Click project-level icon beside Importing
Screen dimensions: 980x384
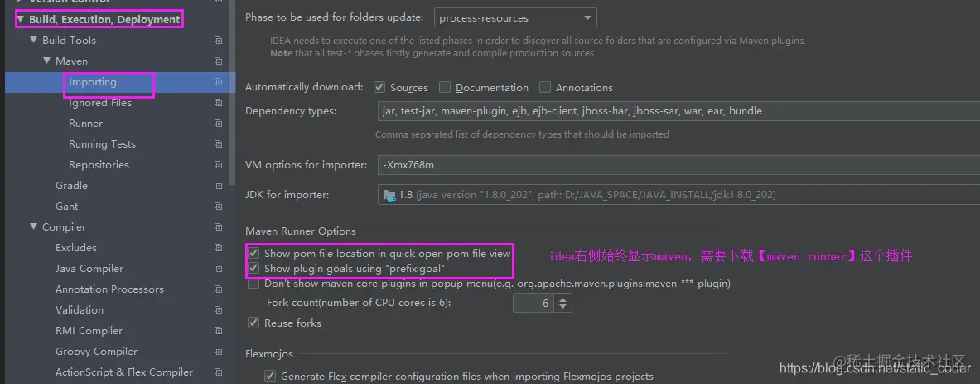tap(218, 82)
